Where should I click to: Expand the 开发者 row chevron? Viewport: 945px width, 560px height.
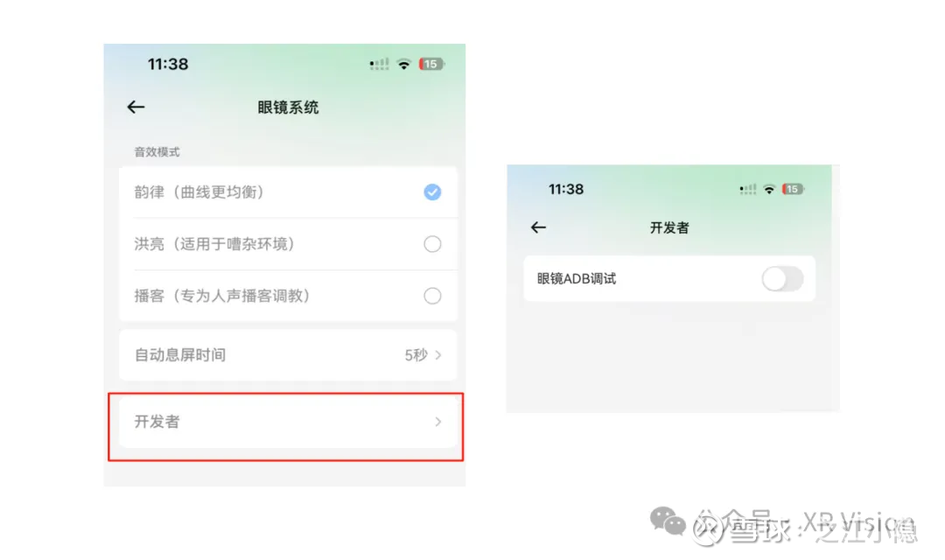pyautogui.click(x=438, y=422)
